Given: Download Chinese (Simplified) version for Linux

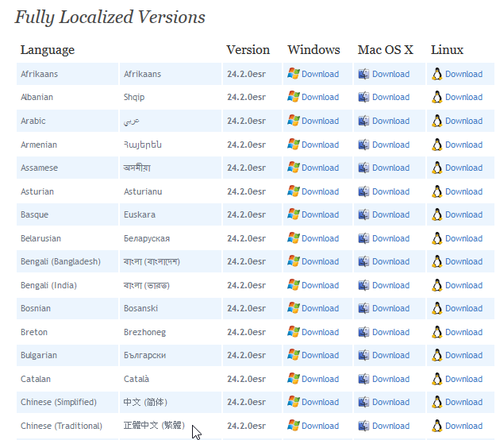Looking at the screenshot, I should tap(464, 402).
